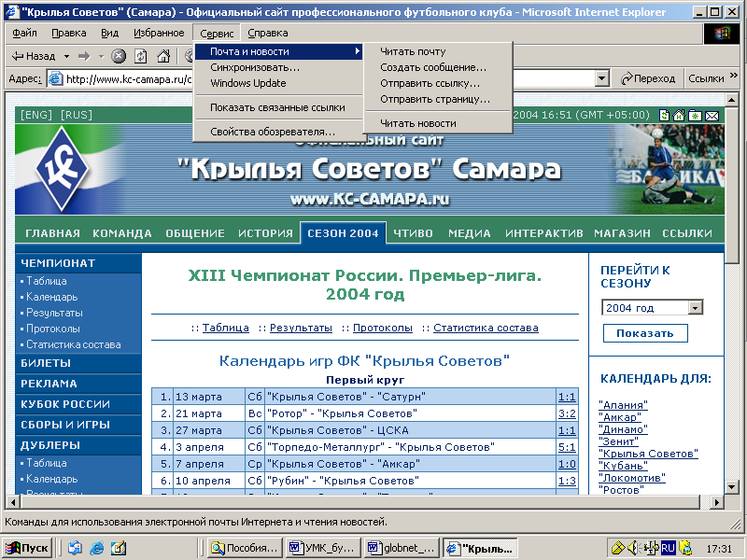Click the RU language indicator in tray
The image size is (747, 560).
click(668, 548)
